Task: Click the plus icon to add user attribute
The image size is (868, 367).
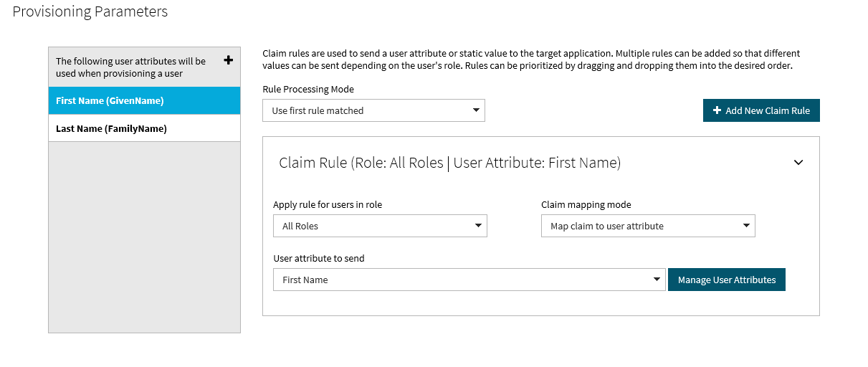Action: coord(229,60)
